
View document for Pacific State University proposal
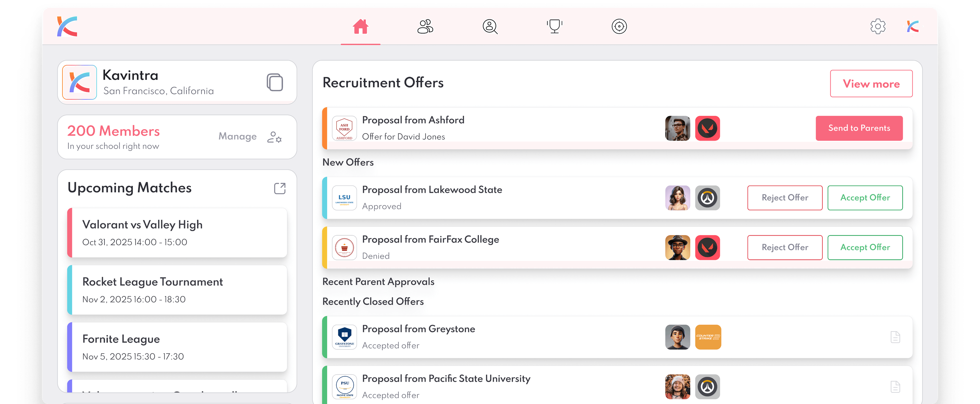click(x=895, y=387)
